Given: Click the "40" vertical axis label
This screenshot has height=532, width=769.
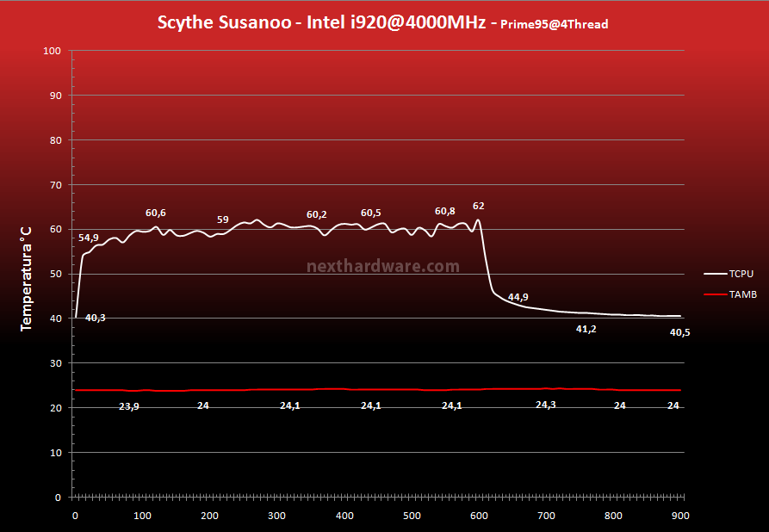Looking at the screenshot, I should click(56, 319).
